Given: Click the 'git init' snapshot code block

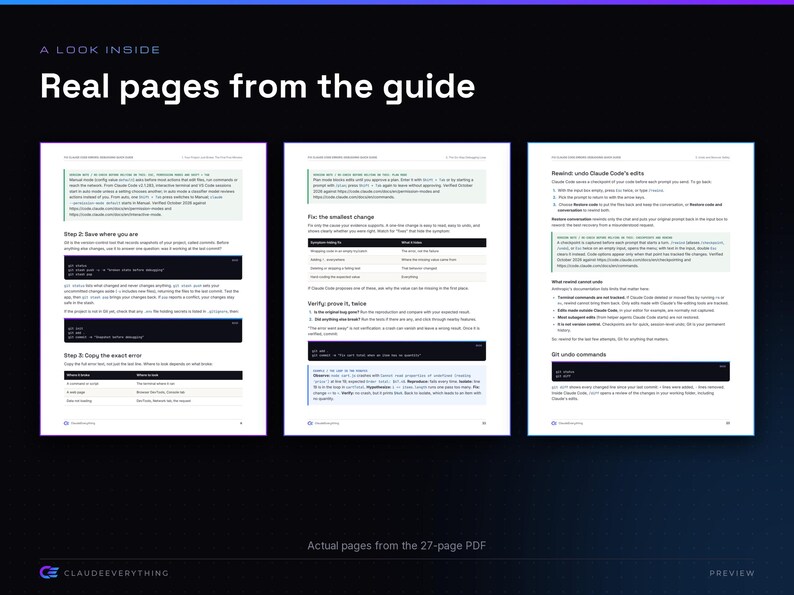Looking at the screenshot, I should pos(153,331).
